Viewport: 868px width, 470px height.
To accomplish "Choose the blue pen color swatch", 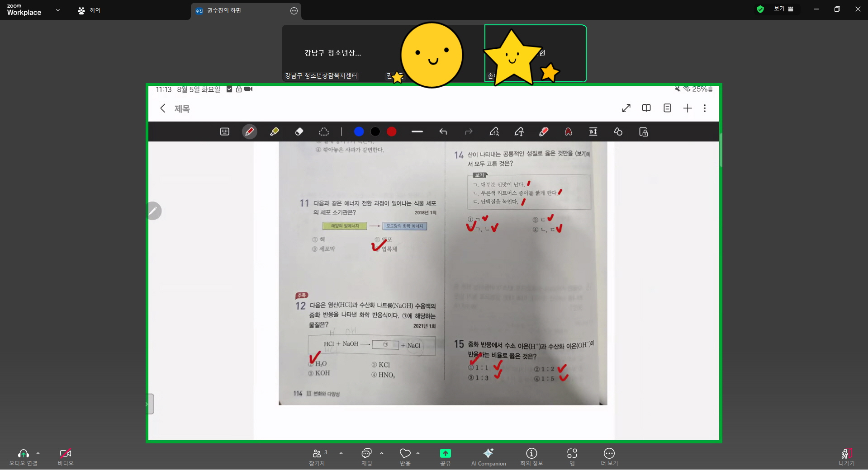I will coord(359,132).
